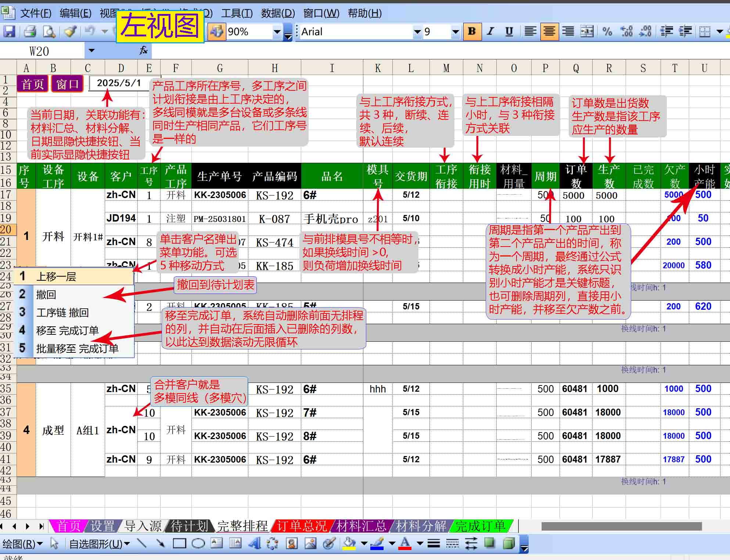Toggle Bold formatting off
This screenshot has height=560, width=730.
point(472,32)
